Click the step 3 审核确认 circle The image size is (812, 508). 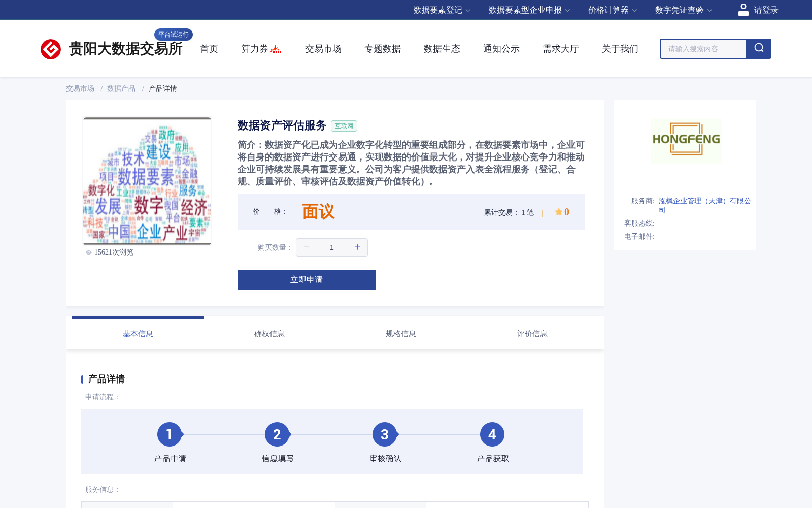tap(385, 434)
